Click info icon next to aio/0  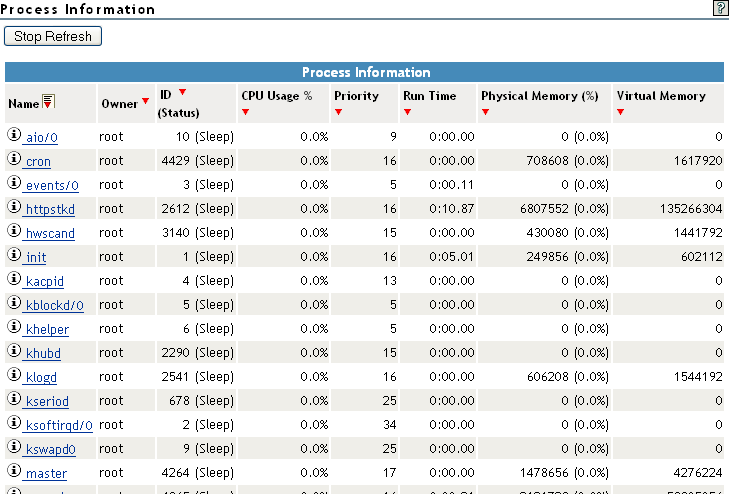click(x=14, y=135)
